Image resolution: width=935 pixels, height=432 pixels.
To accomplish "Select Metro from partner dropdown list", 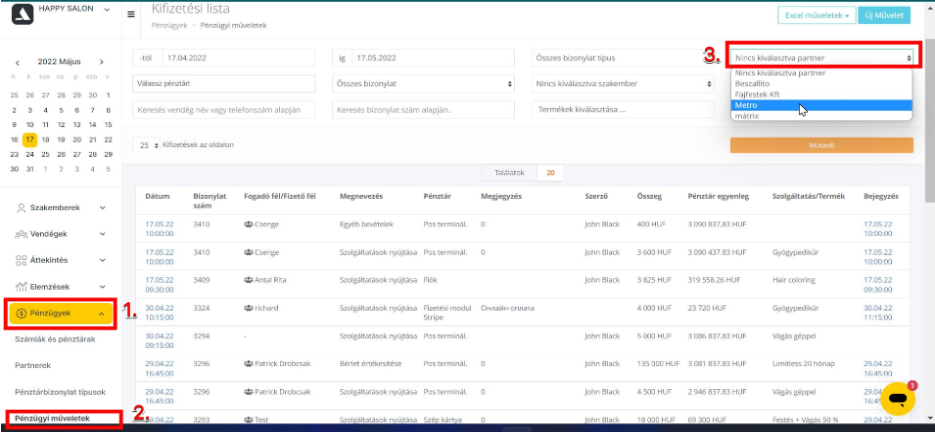I will click(746, 105).
